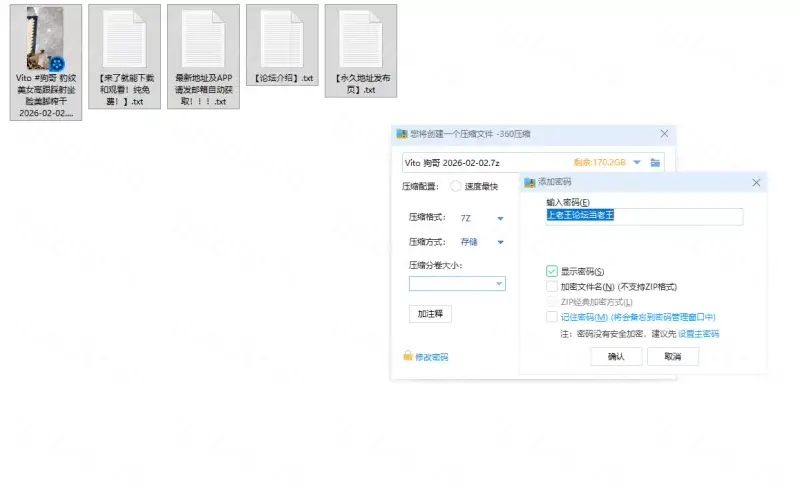Open the 压缩格式 7Z dropdown
The height and width of the screenshot is (491, 800).
500,218
